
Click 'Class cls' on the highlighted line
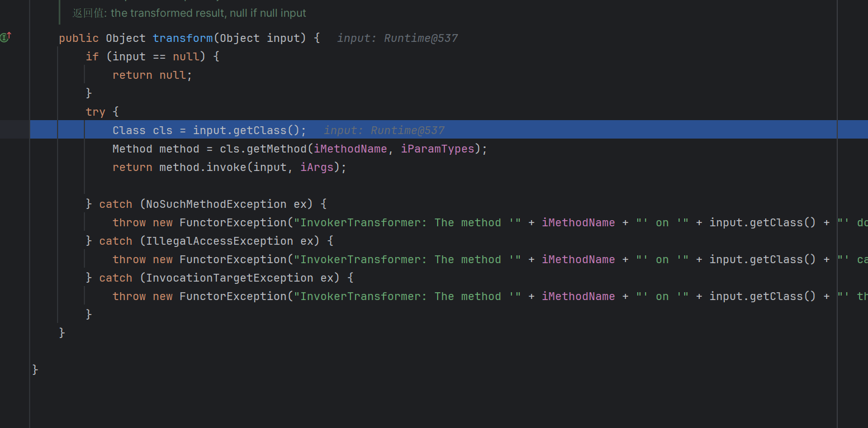coord(143,130)
